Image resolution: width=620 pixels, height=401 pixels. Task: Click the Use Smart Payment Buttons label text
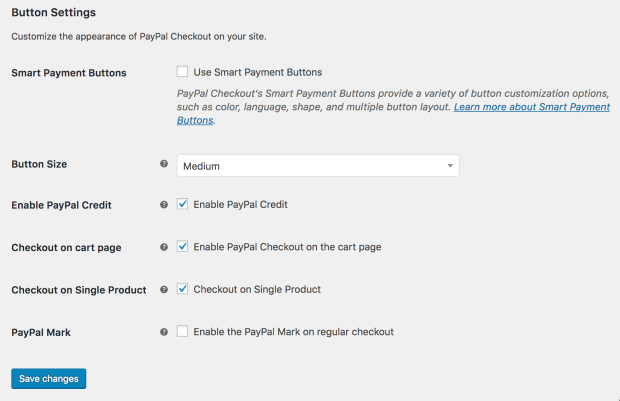pos(258,72)
